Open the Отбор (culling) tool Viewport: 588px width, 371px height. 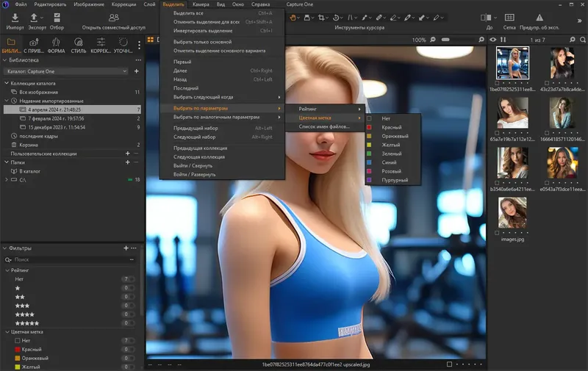click(57, 18)
